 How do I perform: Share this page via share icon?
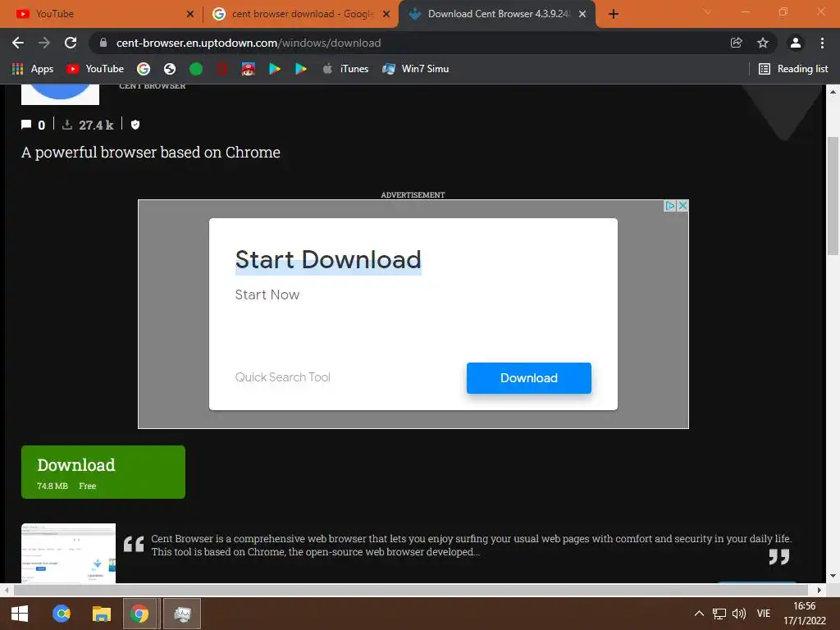tap(737, 43)
